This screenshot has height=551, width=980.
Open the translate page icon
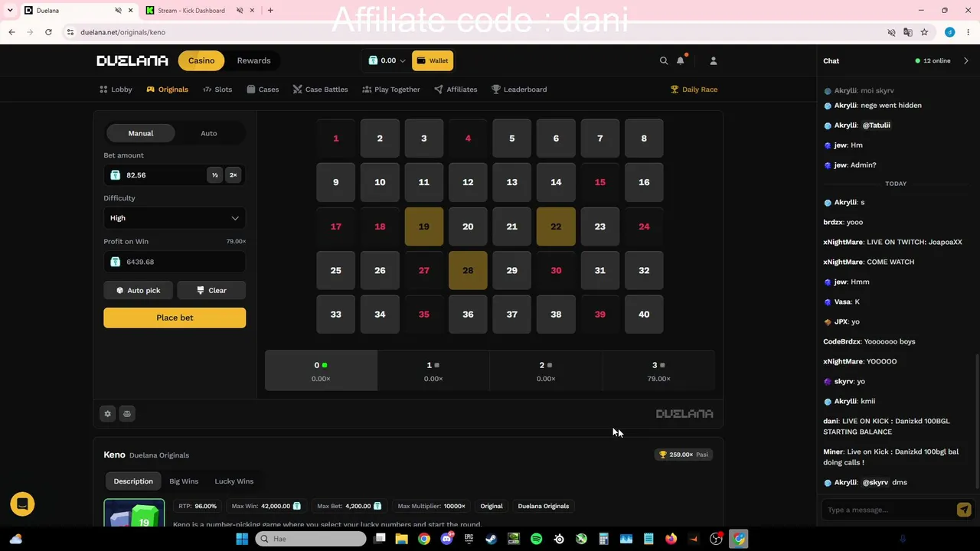pyautogui.click(x=907, y=32)
